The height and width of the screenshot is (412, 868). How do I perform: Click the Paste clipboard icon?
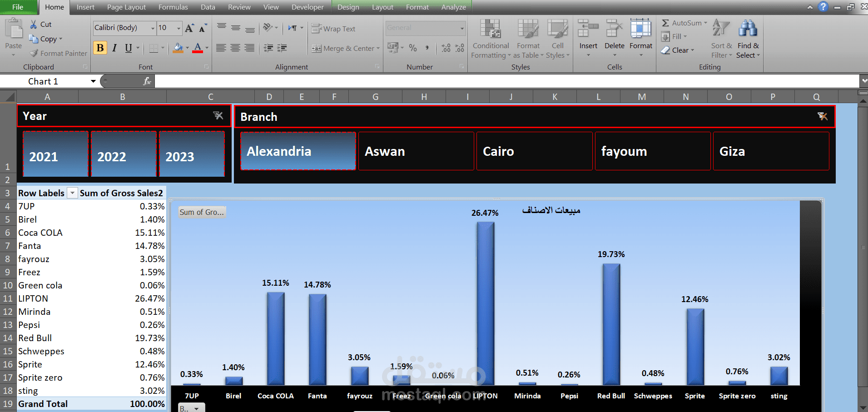(x=14, y=29)
